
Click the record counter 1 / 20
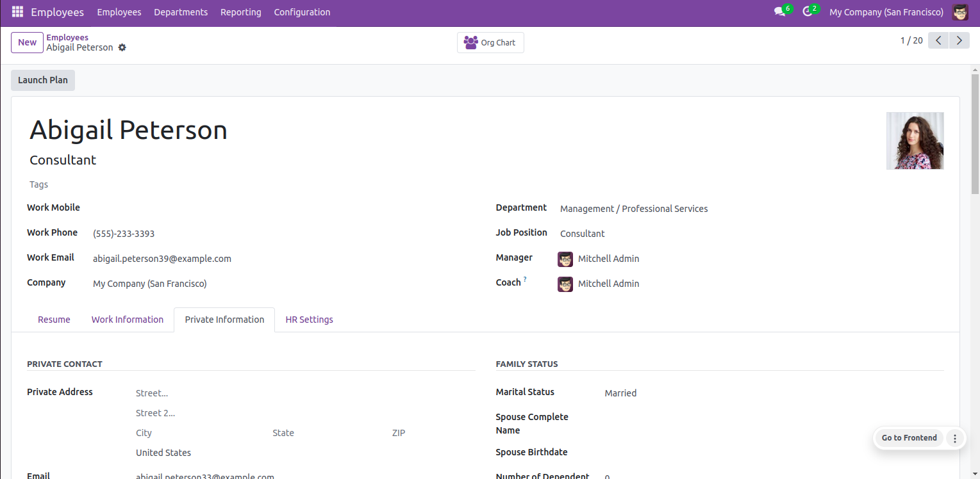pyautogui.click(x=911, y=41)
